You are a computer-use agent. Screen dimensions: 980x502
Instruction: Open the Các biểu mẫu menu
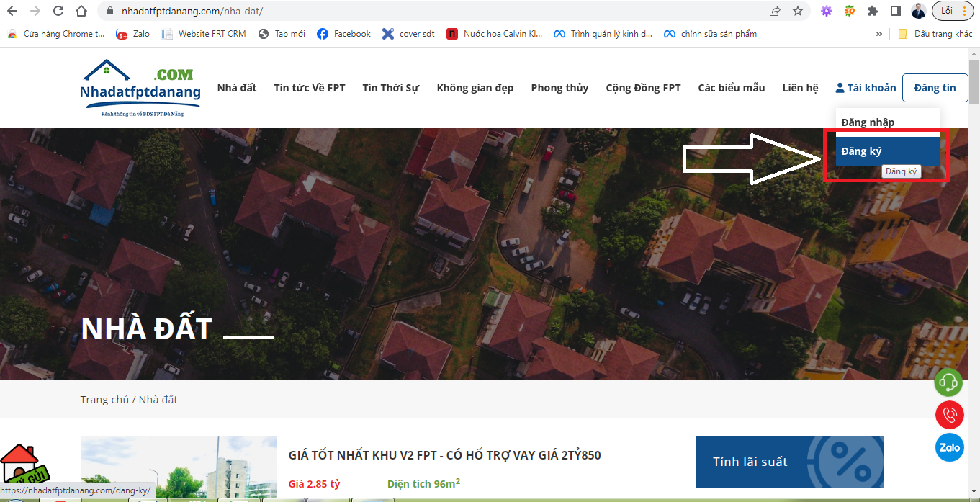point(732,88)
